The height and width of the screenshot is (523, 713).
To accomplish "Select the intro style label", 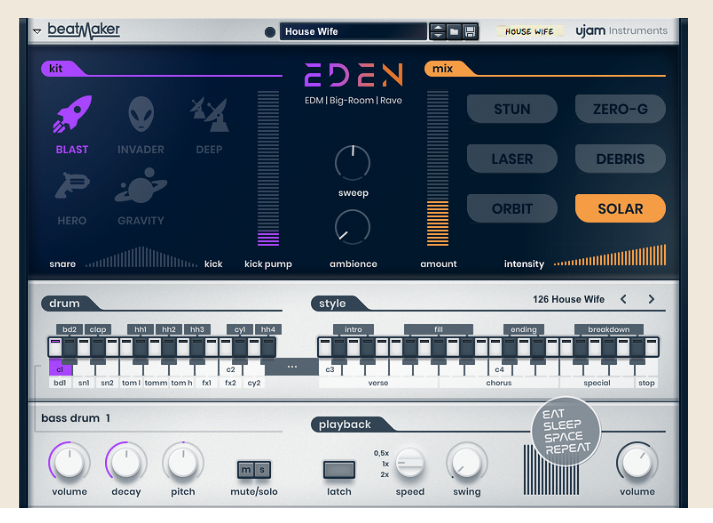I will [353, 329].
